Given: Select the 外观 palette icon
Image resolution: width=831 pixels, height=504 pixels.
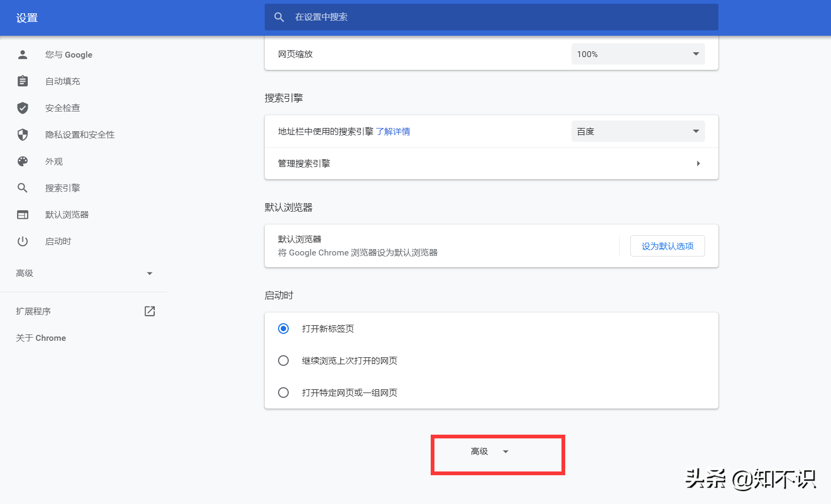Looking at the screenshot, I should [x=22, y=161].
